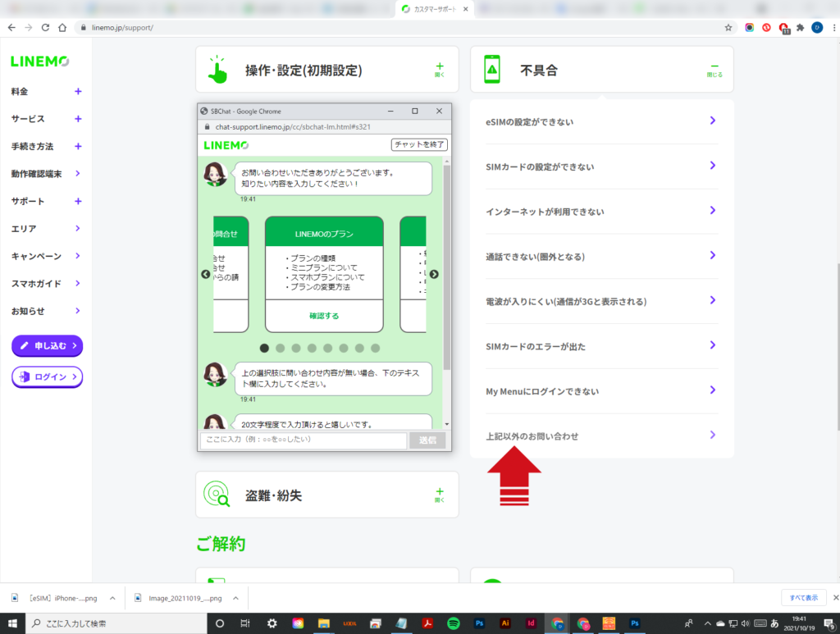Image resolution: width=840 pixels, height=634 pixels.
Task: Focus the chat message input field
Action: click(x=304, y=440)
